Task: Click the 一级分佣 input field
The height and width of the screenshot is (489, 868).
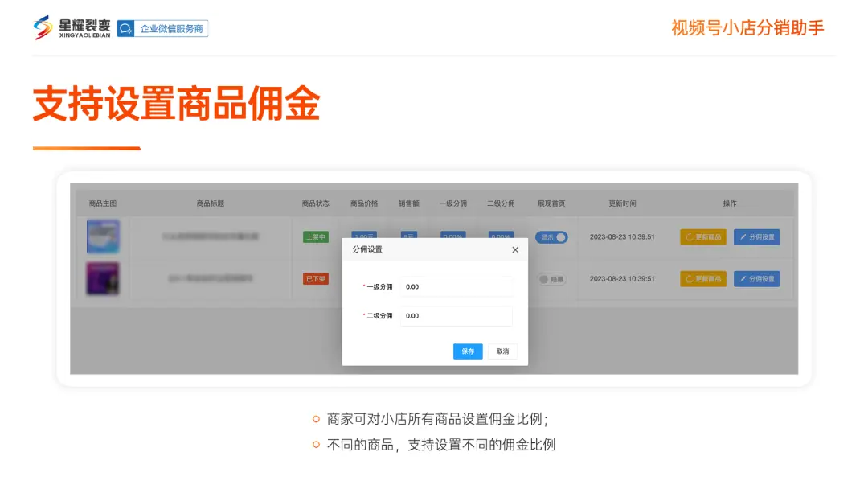Action: (x=457, y=287)
